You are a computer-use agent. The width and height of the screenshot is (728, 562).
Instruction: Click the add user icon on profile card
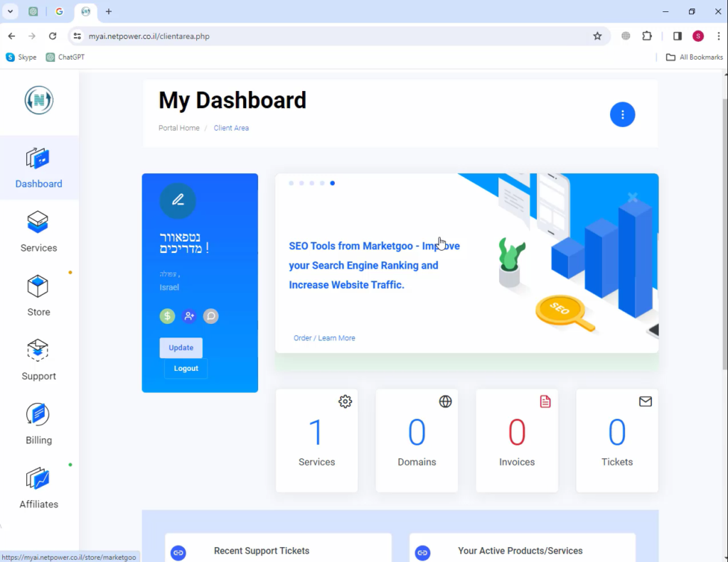[189, 316]
